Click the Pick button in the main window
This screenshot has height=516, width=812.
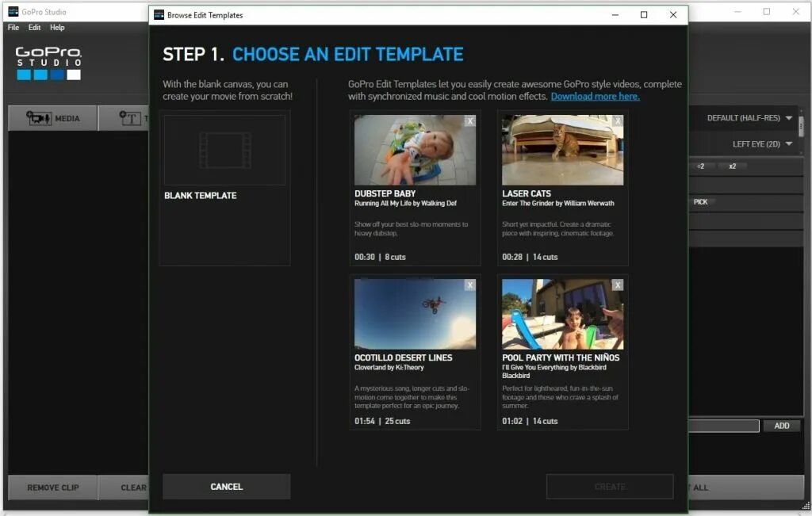pyautogui.click(x=700, y=202)
